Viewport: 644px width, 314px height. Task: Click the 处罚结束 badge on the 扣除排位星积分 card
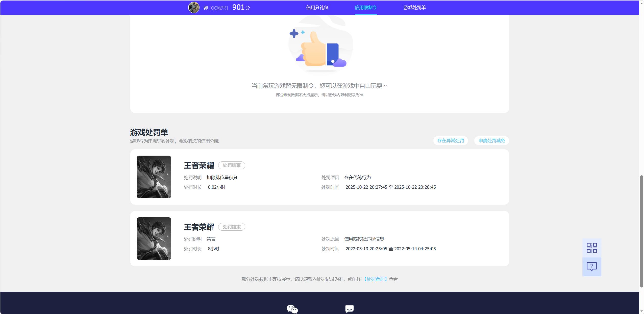(x=232, y=165)
